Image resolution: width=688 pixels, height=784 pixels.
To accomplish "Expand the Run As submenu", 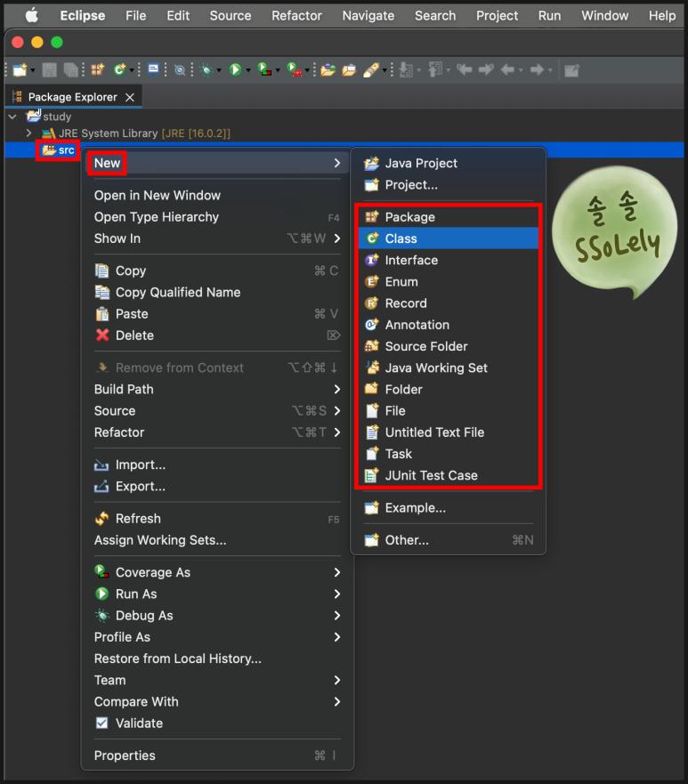I will click(x=217, y=594).
